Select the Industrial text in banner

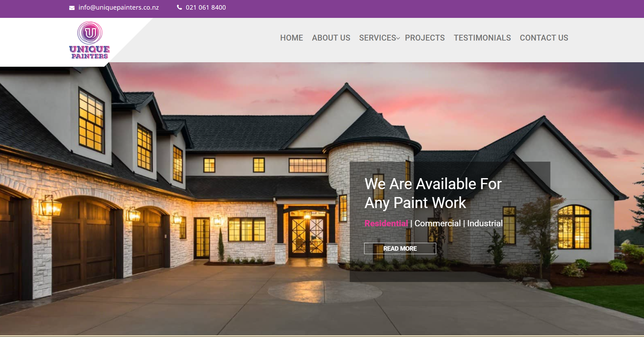click(485, 223)
